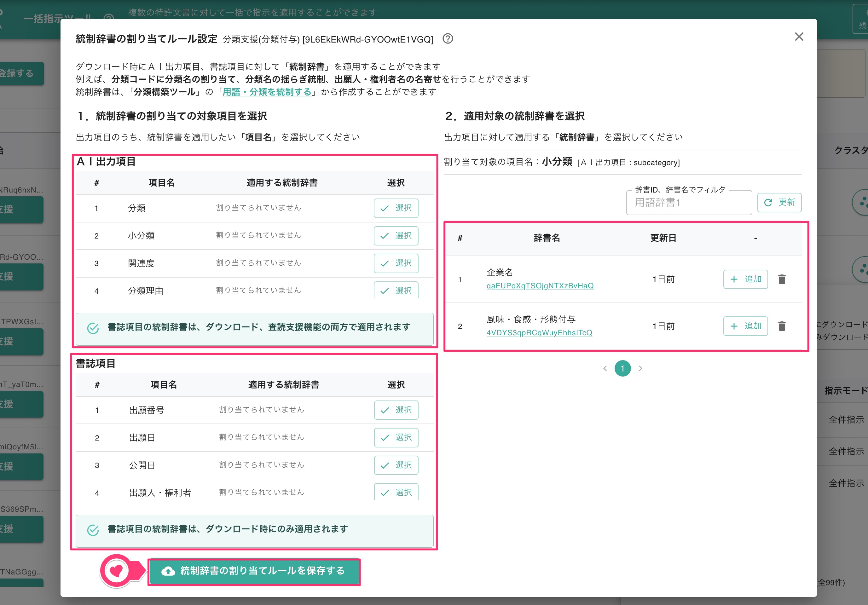Click the 更新 refresh button
The image size is (868, 605).
point(779,202)
